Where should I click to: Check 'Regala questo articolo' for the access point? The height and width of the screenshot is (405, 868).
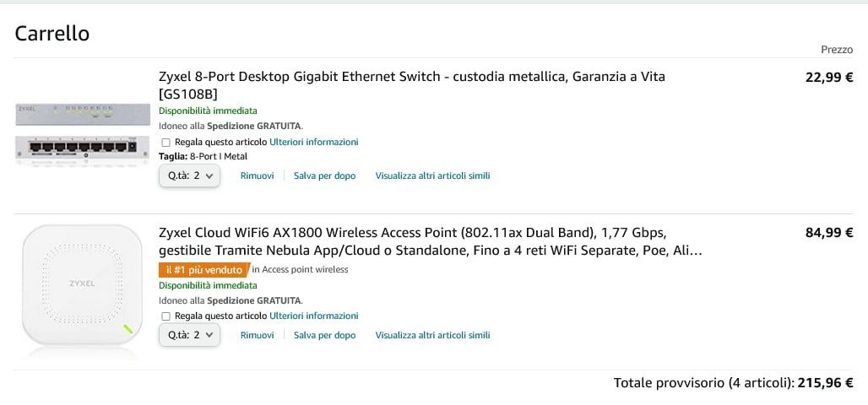click(165, 316)
